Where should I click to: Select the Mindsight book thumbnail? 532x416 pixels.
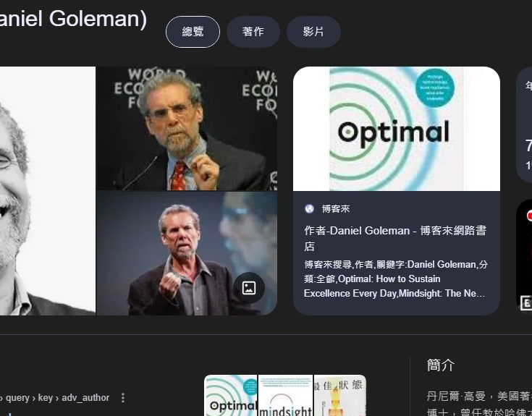(x=286, y=395)
